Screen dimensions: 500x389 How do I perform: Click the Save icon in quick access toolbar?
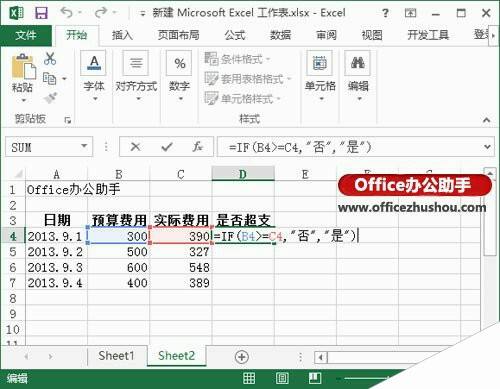41,13
